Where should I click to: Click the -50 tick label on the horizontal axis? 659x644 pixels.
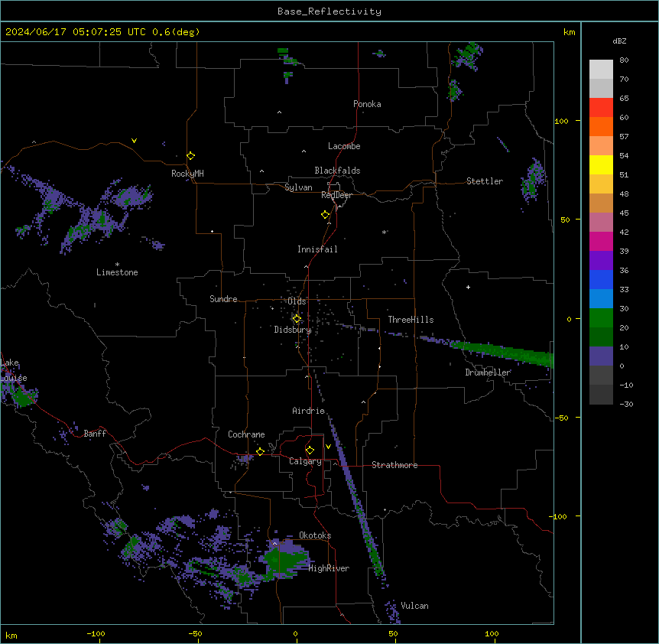(x=195, y=633)
